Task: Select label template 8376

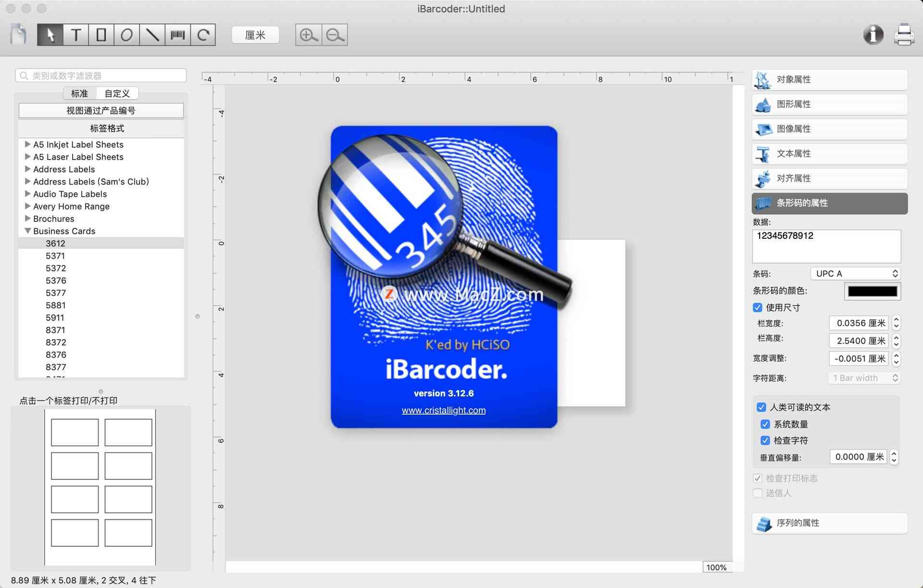Action: 56,355
